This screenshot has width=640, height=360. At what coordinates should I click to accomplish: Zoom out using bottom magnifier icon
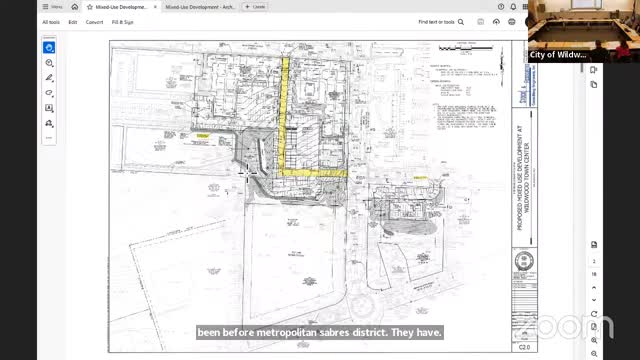[x=594, y=353]
